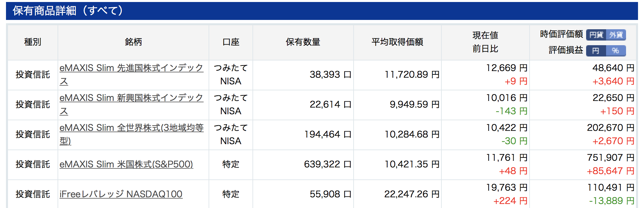Image resolution: width=644 pixels, height=208 pixels.
Task: Click the 種別 column header
Action: click(x=33, y=42)
